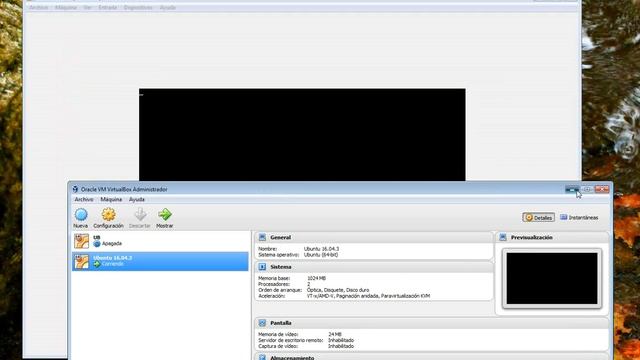Viewport: 640px width, 360px height.
Task: Click the Almacenamiento section header
Action: coord(431,357)
